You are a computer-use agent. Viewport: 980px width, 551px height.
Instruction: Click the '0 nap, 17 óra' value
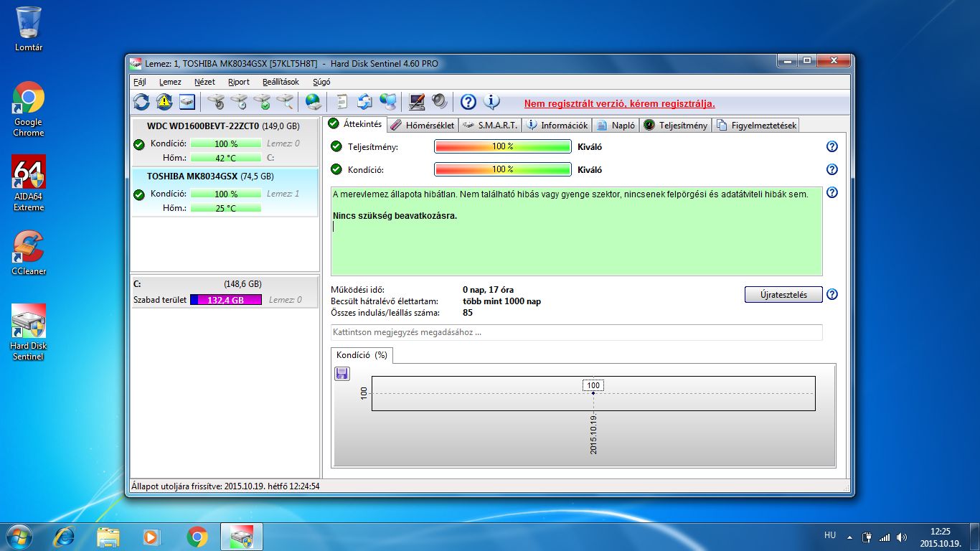tap(488, 290)
